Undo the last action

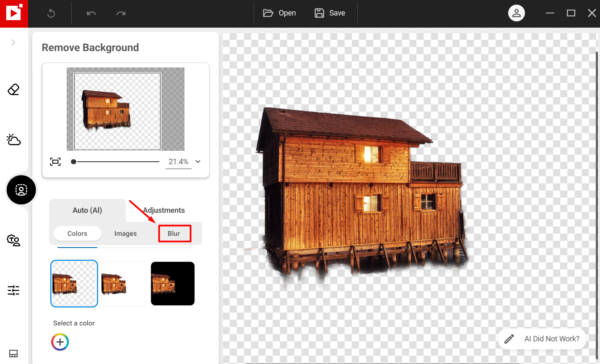click(91, 13)
